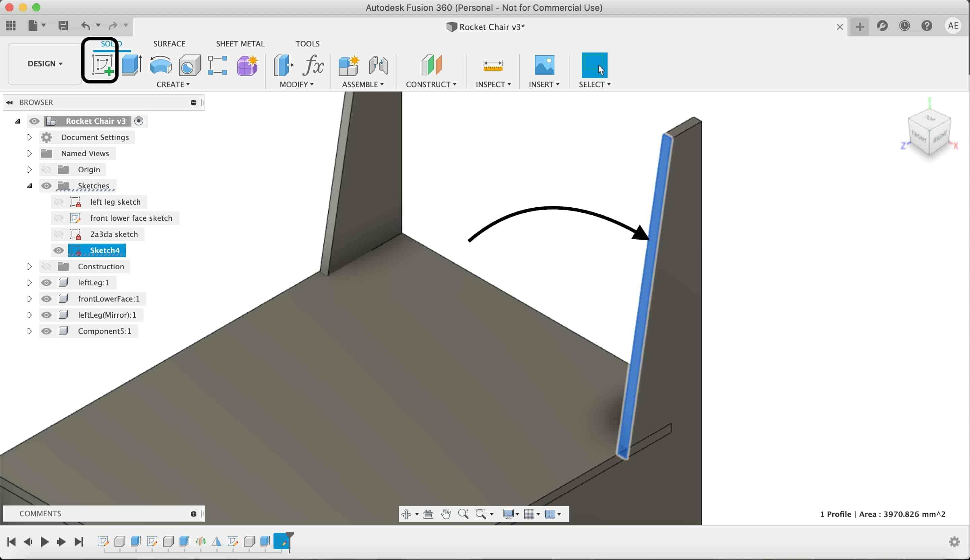Open the Viewports layout icon

[x=550, y=514]
